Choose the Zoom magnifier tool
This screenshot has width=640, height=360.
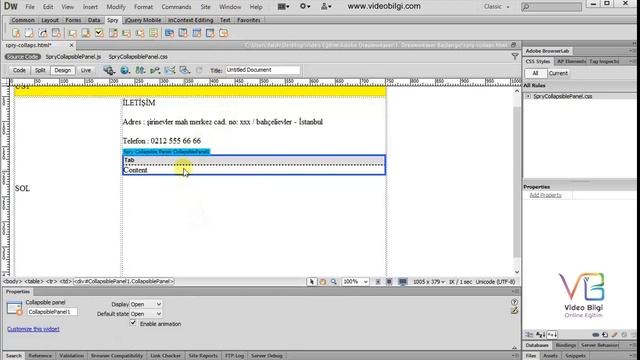(334, 282)
